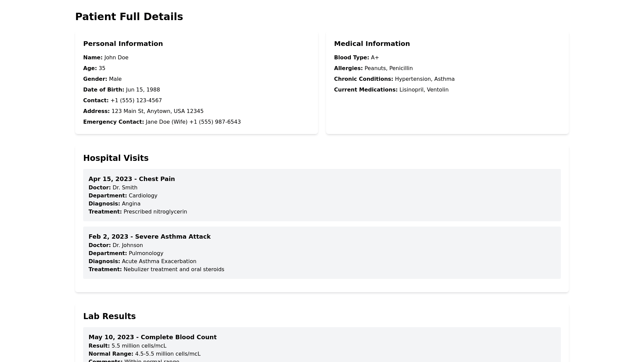Click the Date of Birth value
644x362 pixels.
click(143, 90)
